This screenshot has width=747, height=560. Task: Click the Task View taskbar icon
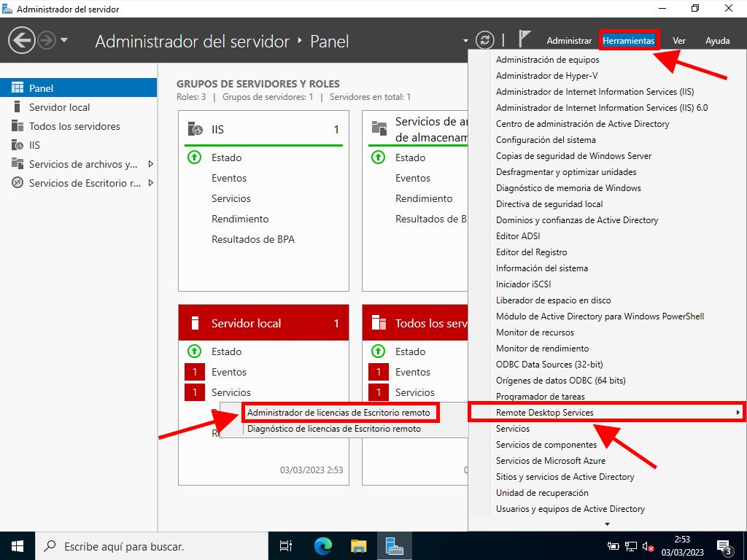click(286, 545)
